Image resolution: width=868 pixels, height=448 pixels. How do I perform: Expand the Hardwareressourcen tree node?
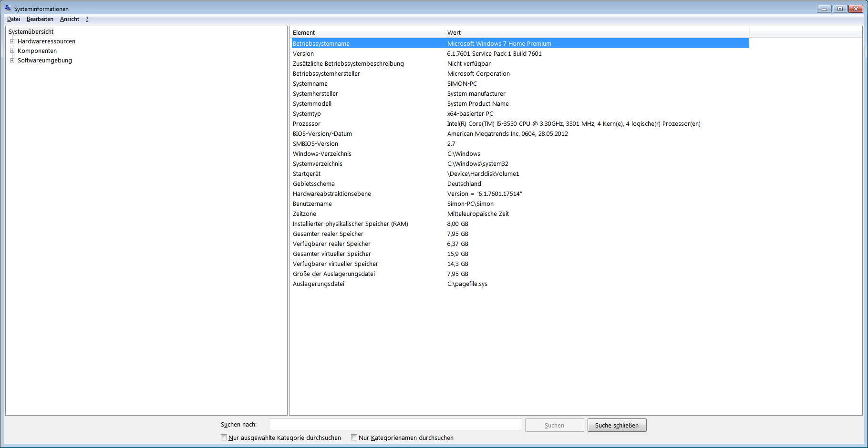[x=12, y=41]
